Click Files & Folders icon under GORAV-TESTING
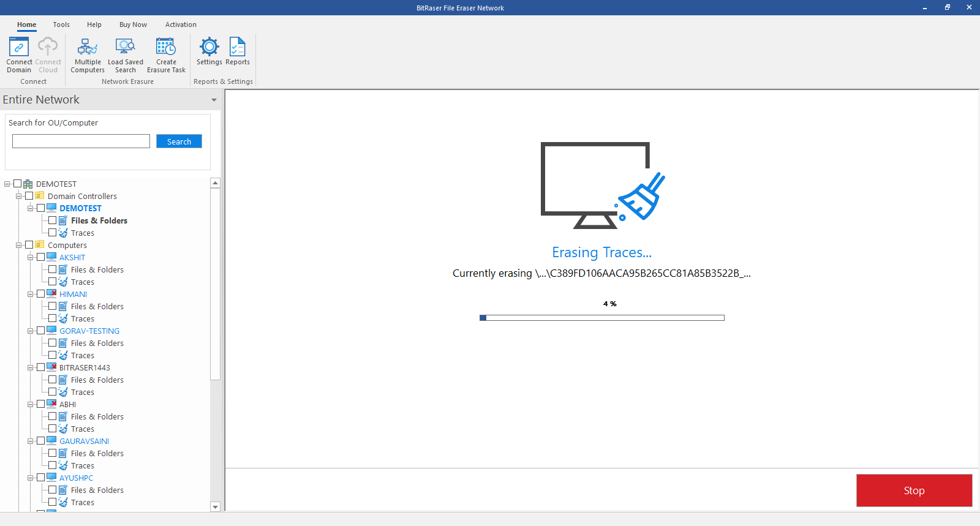Viewport: 980px width, 526px height. pos(63,343)
